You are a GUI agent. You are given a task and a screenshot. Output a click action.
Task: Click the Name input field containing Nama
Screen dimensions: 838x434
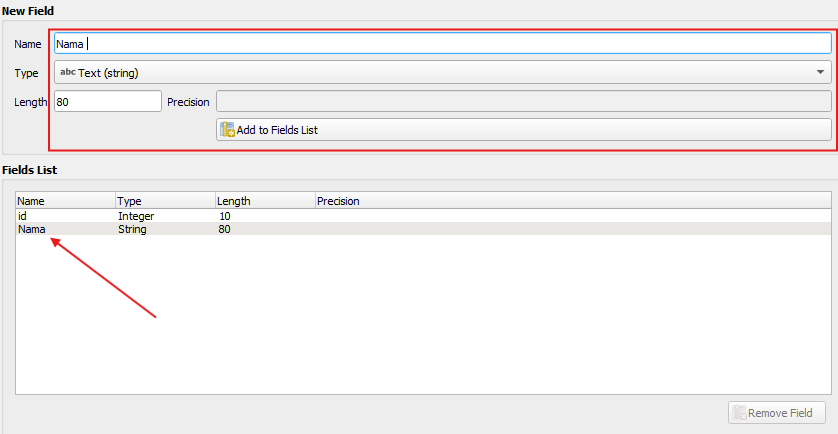pos(443,44)
